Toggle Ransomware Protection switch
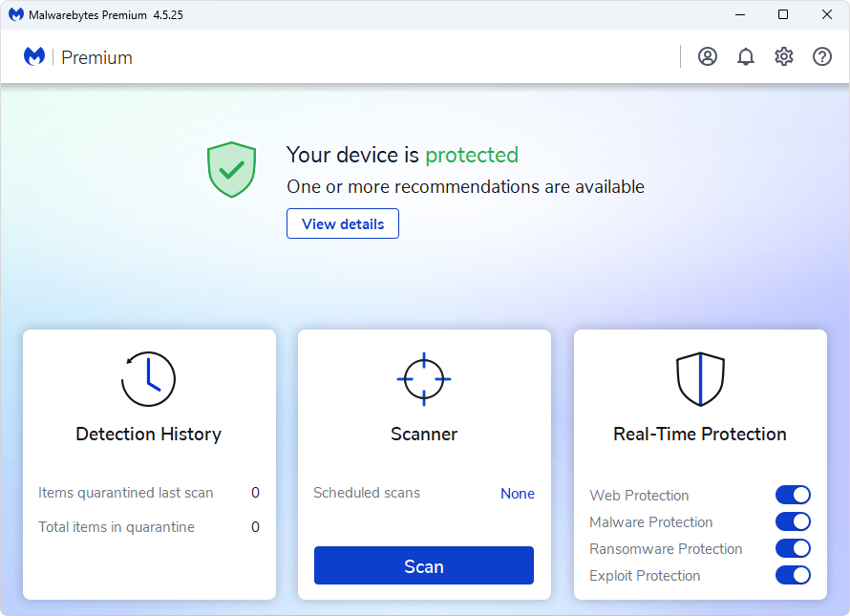The height and width of the screenshot is (616, 850). [x=793, y=548]
